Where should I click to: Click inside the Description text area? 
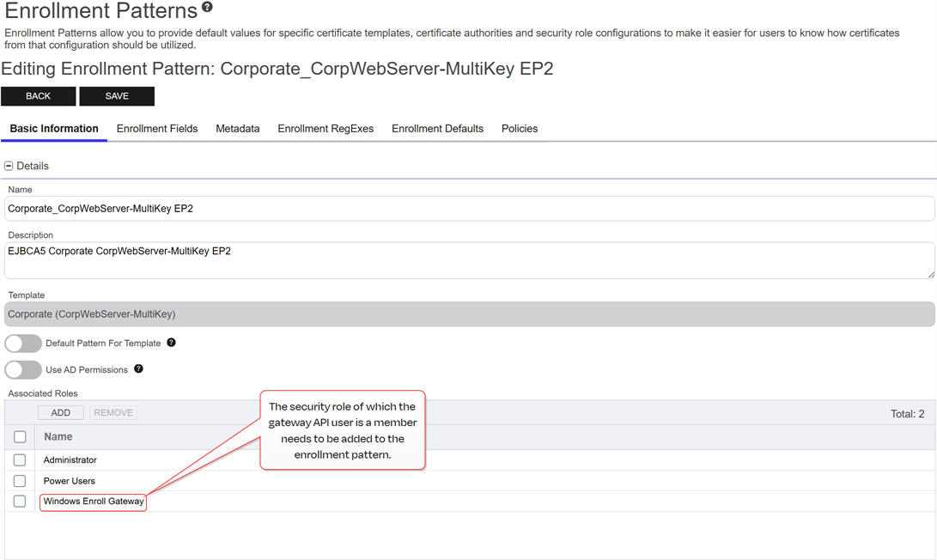tap(469, 260)
